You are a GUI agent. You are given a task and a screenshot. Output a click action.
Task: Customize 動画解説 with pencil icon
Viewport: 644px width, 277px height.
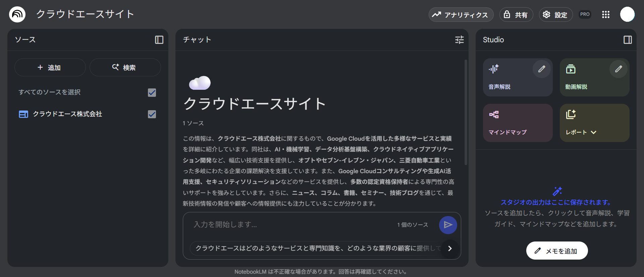(618, 69)
